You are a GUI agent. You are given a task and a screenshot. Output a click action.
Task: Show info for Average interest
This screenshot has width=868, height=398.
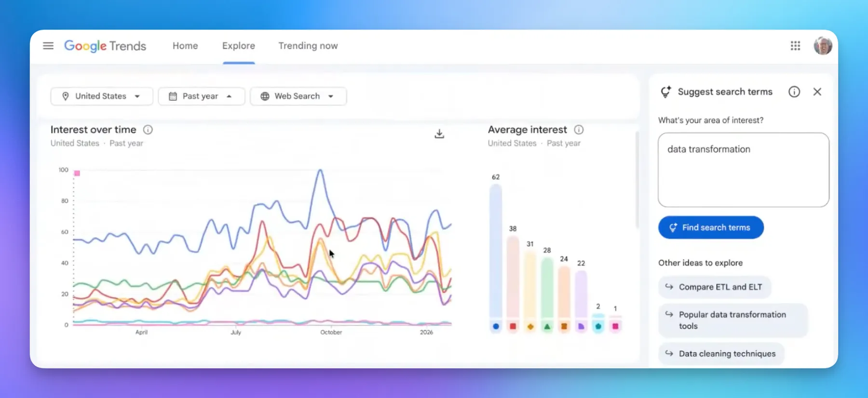point(579,130)
